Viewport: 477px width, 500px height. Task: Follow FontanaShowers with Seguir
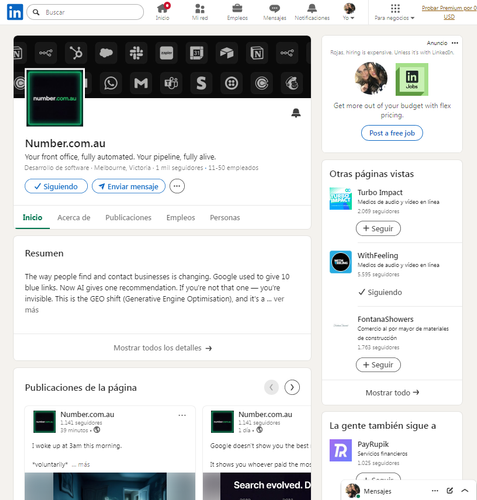378,365
